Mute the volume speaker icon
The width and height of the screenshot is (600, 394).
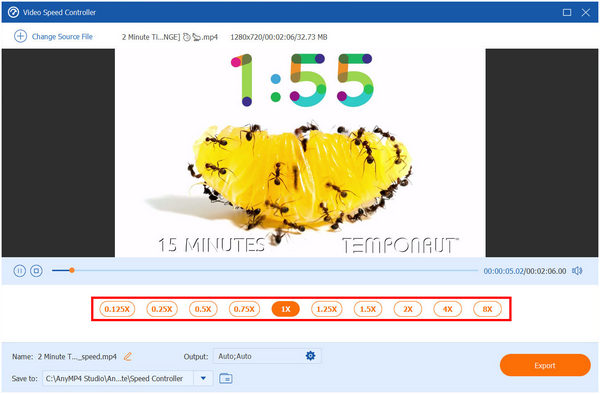(577, 271)
